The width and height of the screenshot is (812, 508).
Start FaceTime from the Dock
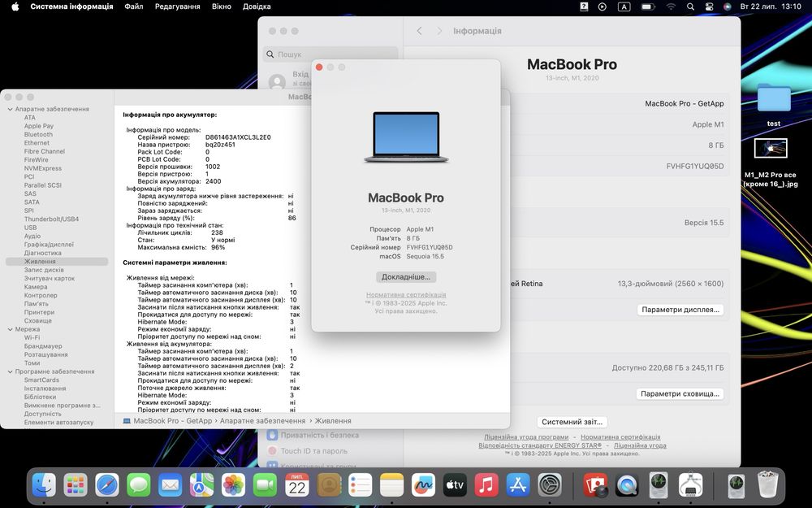(x=266, y=486)
